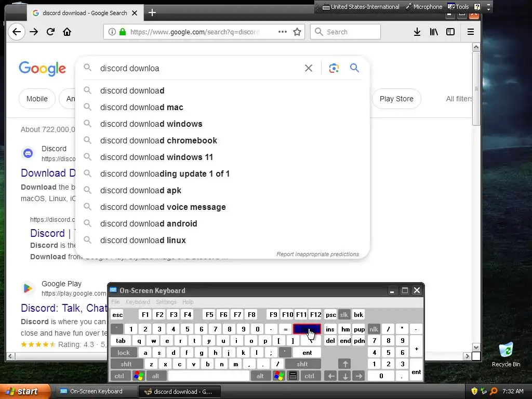532x399 pixels.
Task: Click the Google logo
Action: tap(43, 69)
